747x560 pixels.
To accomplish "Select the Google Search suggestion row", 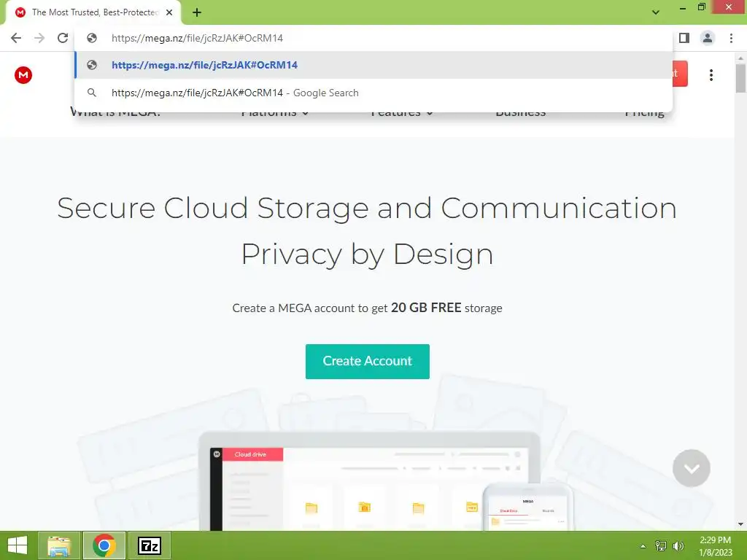I will [373, 93].
